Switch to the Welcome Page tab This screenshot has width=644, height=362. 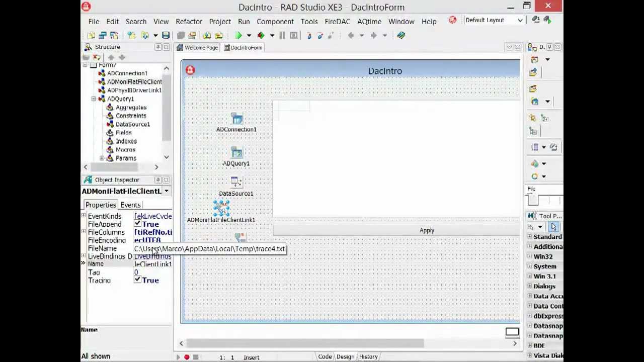(197, 48)
